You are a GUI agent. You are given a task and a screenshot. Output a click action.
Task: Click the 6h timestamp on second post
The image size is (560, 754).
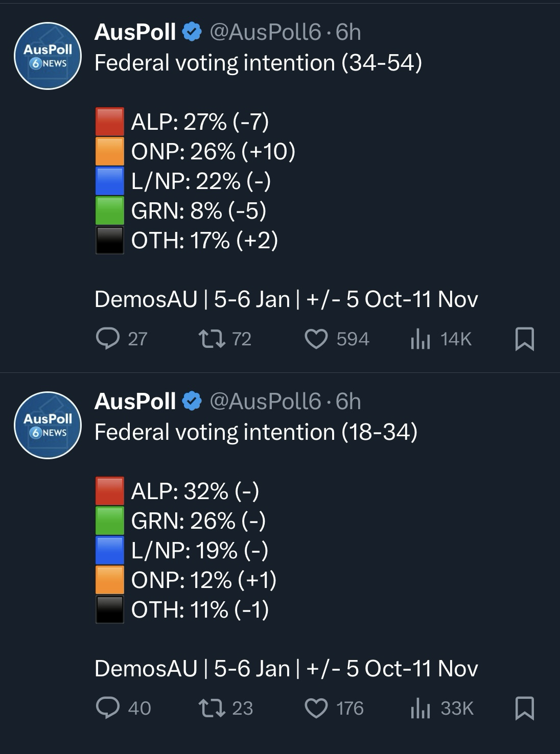(x=348, y=402)
